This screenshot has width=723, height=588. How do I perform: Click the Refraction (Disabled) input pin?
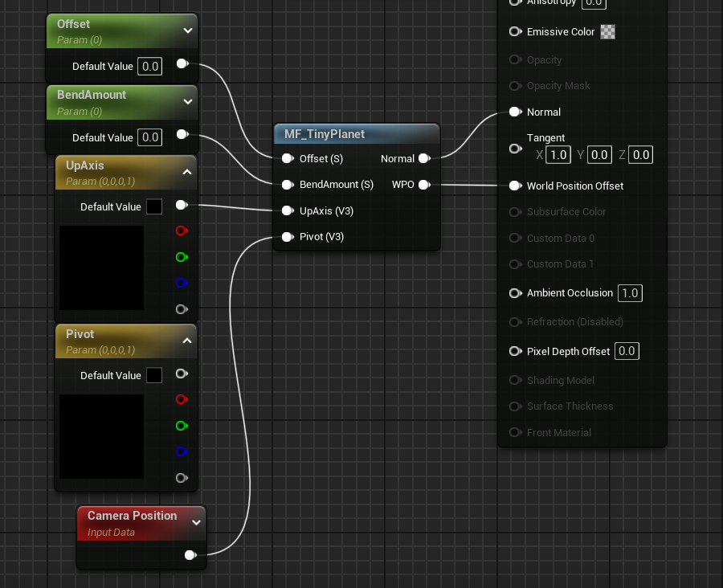(516, 322)
